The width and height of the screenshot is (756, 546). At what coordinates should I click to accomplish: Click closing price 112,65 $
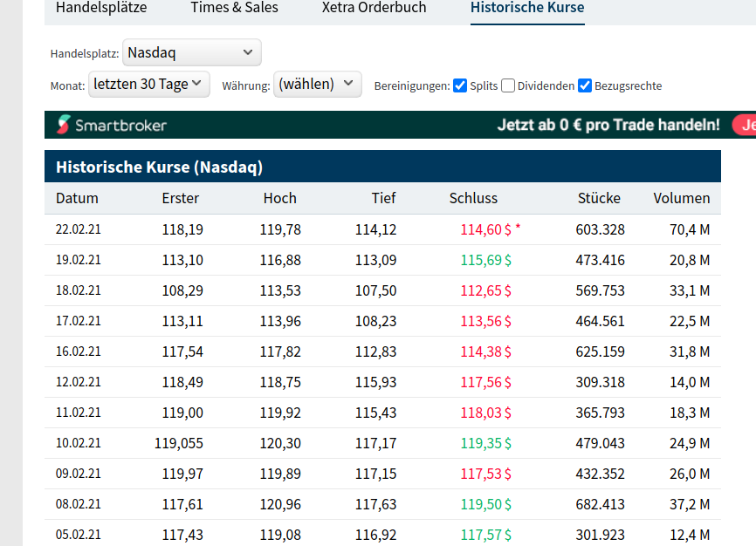tap(486, 290)
